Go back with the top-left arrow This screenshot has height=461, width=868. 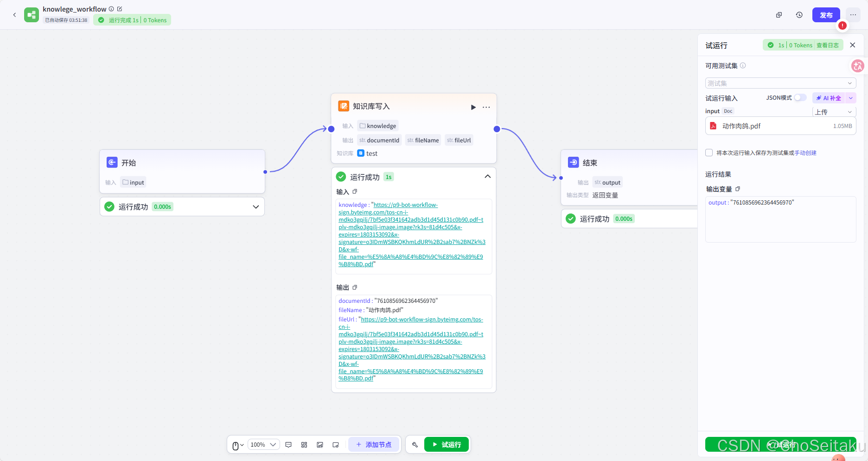click(14, 15)
